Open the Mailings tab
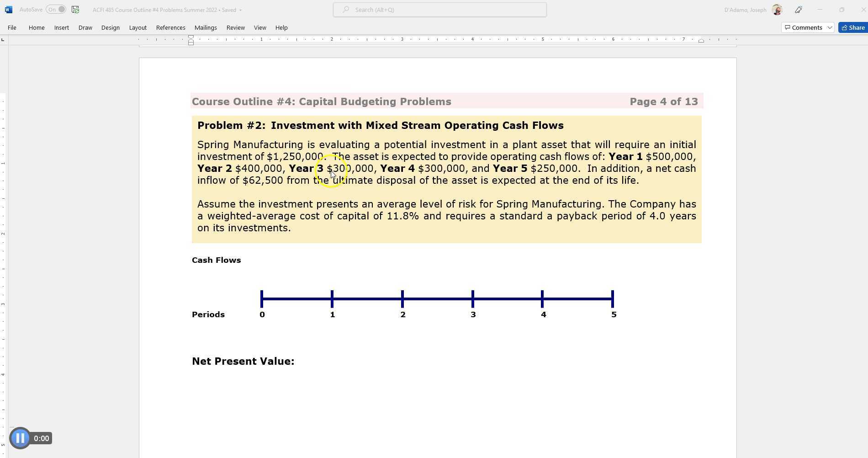The image size is (868, 458). pos(206,27)
